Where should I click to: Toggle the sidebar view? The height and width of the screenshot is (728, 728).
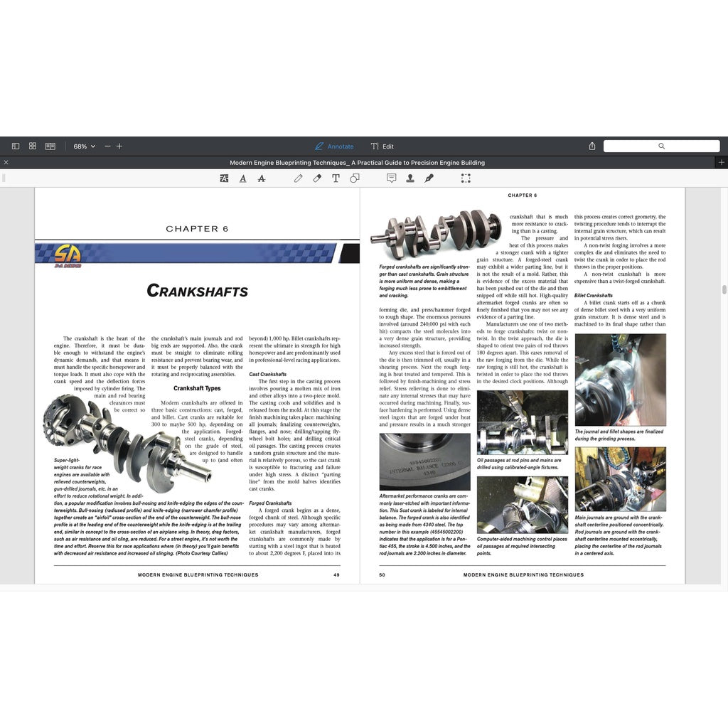coord(15,145)
